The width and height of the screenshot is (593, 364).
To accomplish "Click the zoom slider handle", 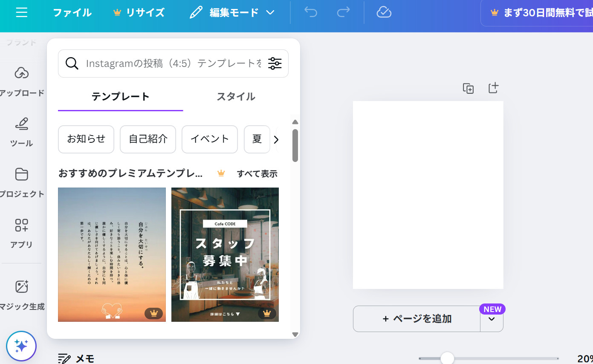I will pos(447,358).
